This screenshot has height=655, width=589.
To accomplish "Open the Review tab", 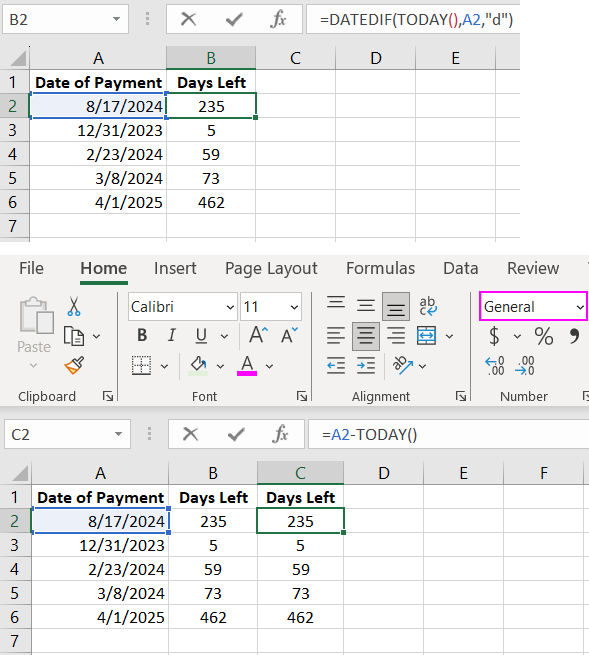I will point(533,268).
